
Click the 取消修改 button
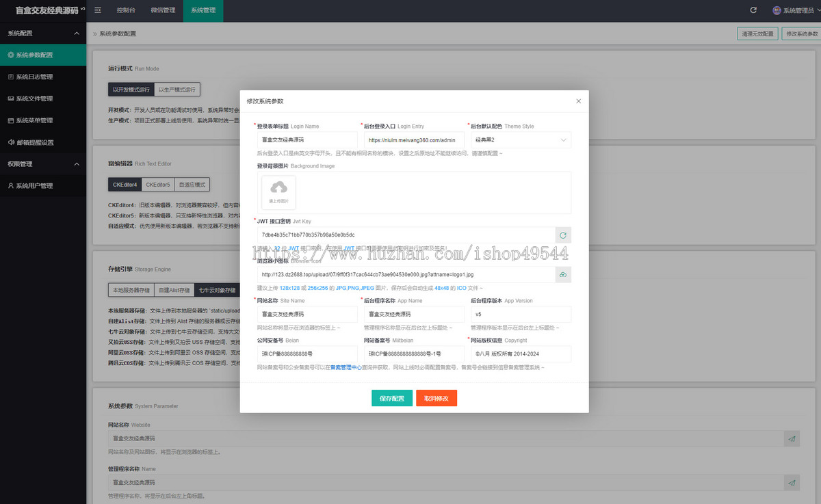436,399
